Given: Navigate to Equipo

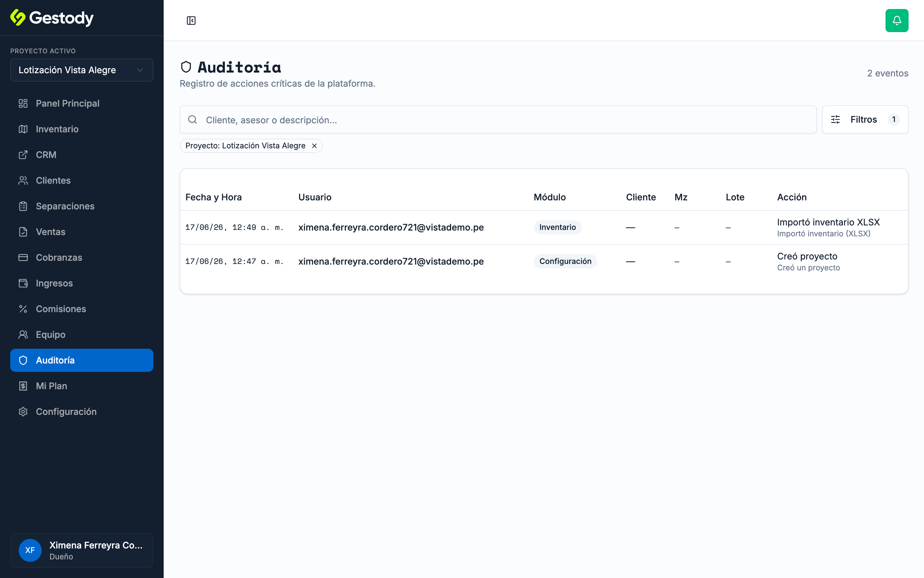Looking at the screenshot, I should click(82, 335).
